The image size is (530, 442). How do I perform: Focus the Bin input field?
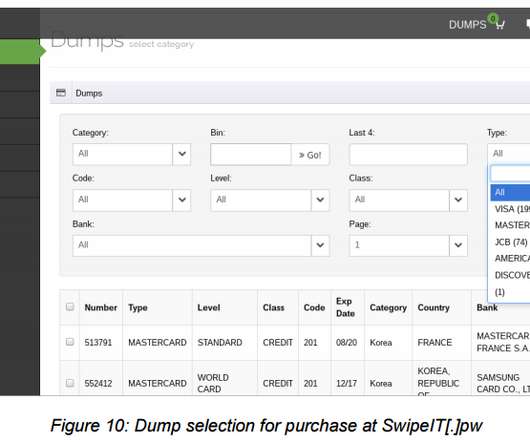pos(250,154)
